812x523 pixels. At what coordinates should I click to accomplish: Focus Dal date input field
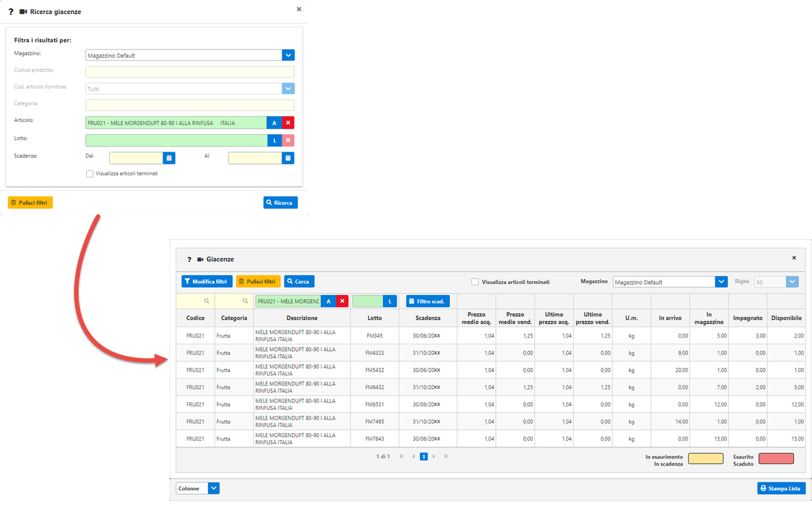tap(136, 158)
